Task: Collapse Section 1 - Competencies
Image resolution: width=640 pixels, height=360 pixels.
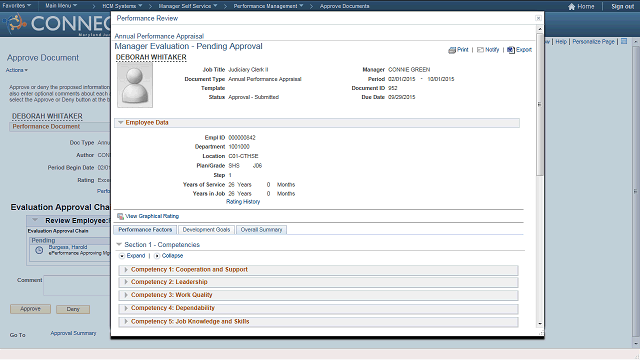Action: pyautogui.click(x=119, y=244)
